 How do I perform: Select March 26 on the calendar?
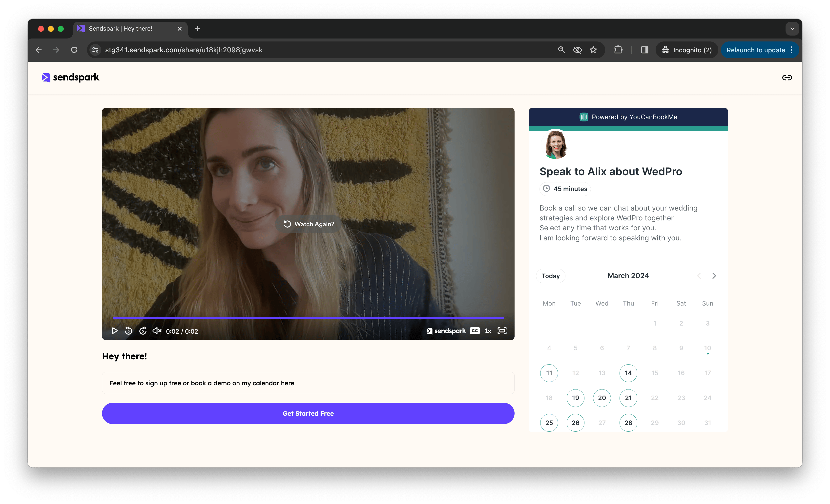(575, 423)
